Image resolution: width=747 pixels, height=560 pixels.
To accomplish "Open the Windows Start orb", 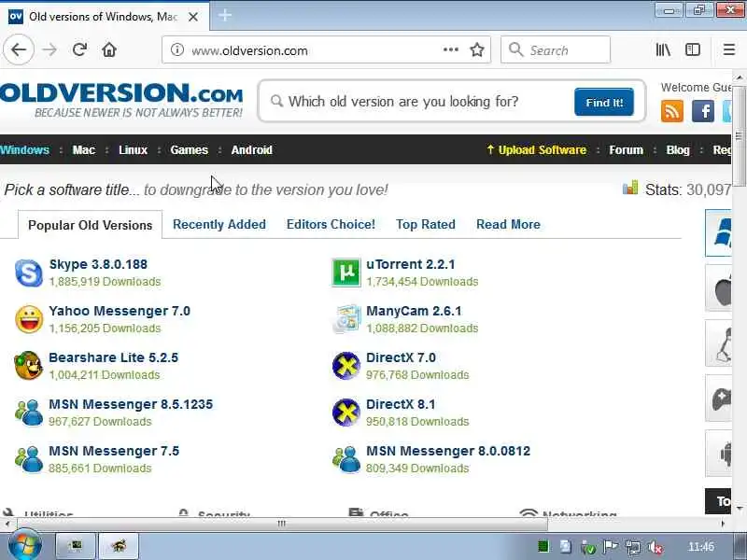I will (25, 546).
